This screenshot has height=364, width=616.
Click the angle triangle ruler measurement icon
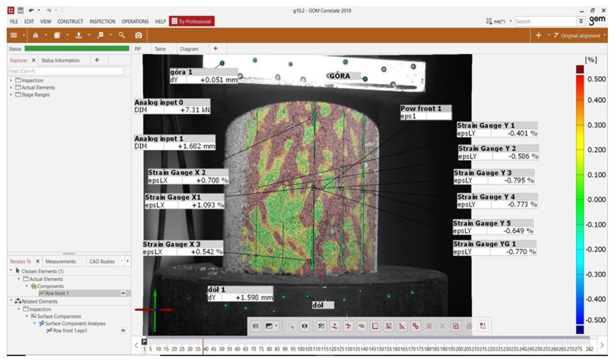tap(402, 326)
